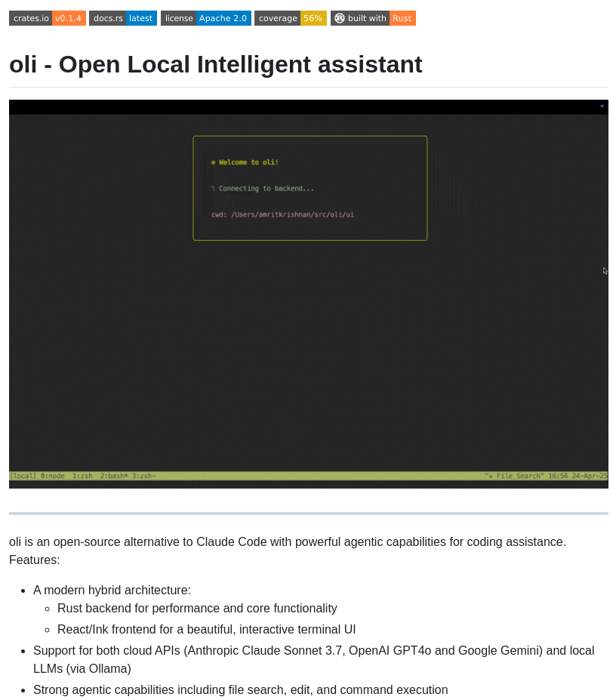Viewport: 616px width, 700px height.
Task: Click the 'oli - Open Local Intelligent assistant' heading
Action: [215, 64]
